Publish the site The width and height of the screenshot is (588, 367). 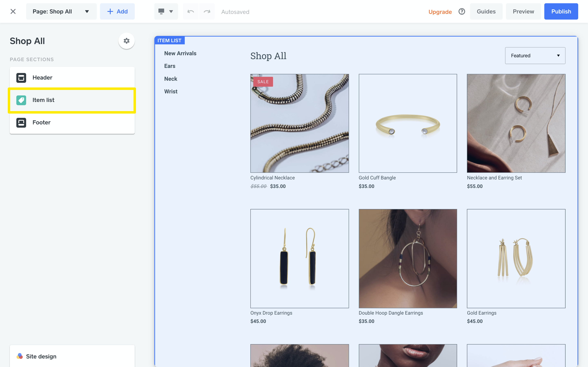[x=561, y=11]
